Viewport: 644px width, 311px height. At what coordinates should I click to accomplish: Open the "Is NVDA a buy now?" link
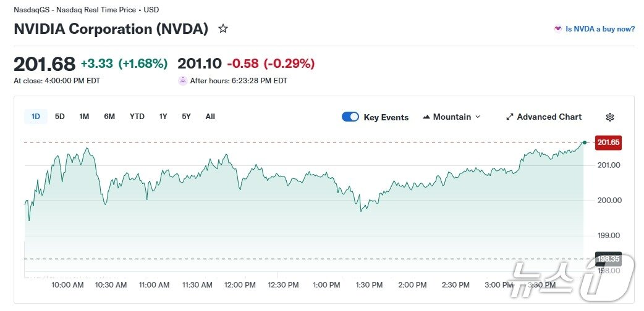[x=600, y=29]
